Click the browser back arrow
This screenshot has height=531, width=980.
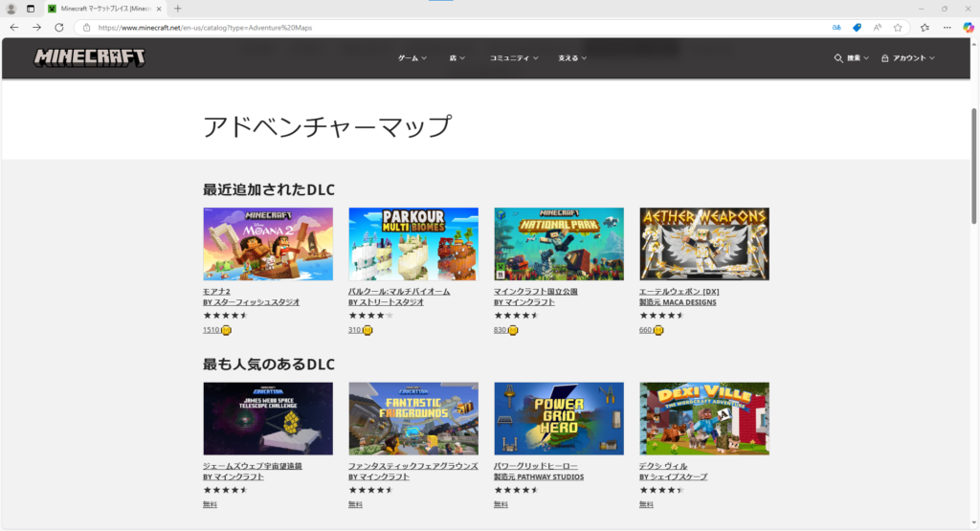[13, 28]
